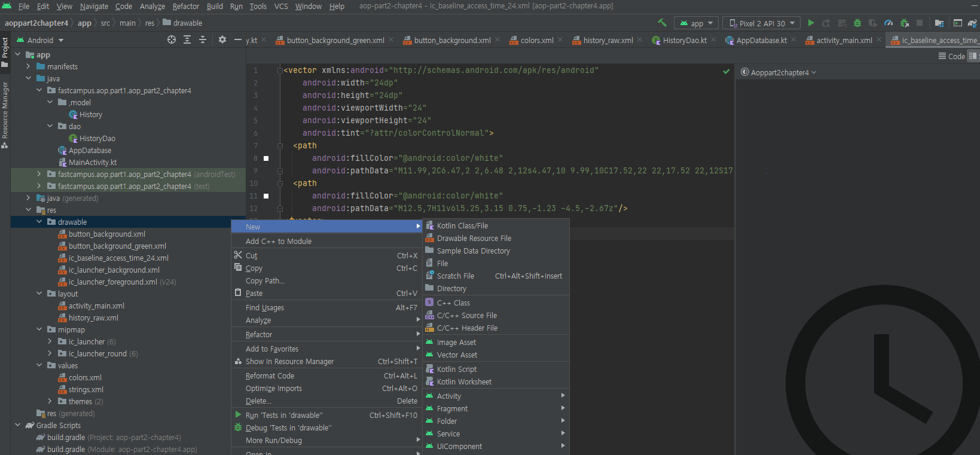
Task: Run the app with green play icon
Action: (811, 23)
